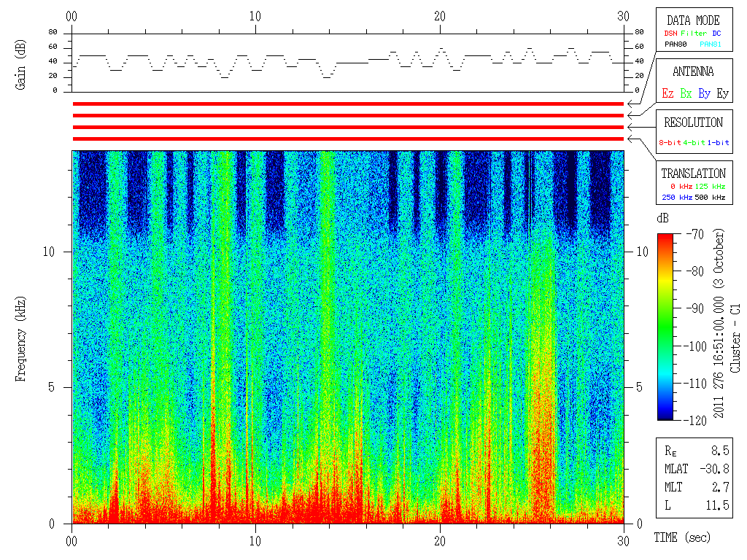Click the green middle of the colorbar

tap(665, 329)
